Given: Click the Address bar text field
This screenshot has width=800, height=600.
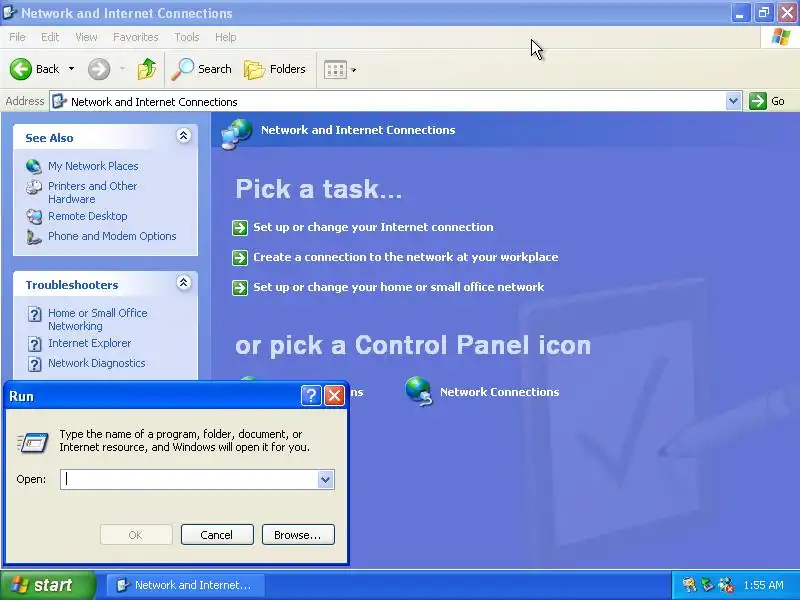Looking at the screenshot, I should (389, 102).
